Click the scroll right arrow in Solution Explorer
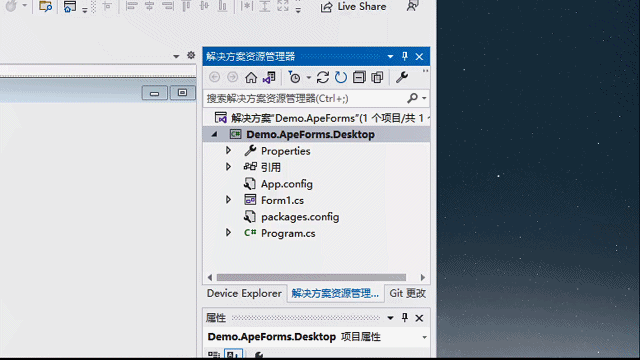Viewport: 640px width, 360px height. click(422, 278)
